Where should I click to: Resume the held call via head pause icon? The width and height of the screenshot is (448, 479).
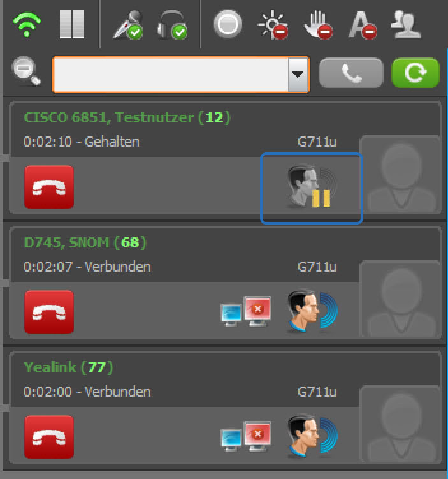pos(312,189)
